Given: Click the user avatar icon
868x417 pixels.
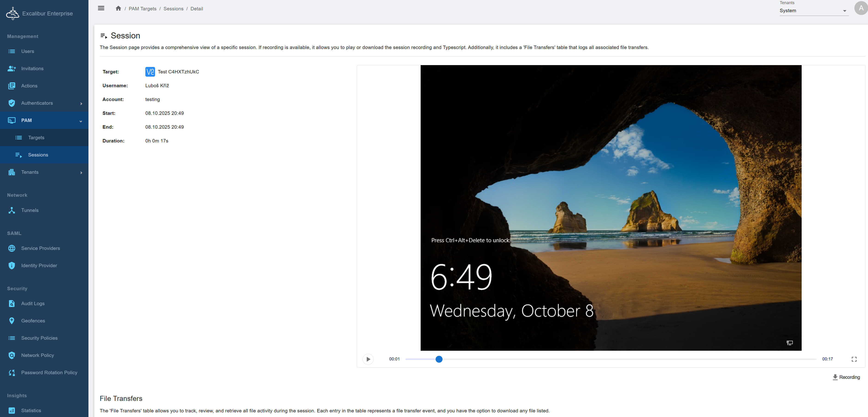Looking at the screenshot, I should click(861, 8).
